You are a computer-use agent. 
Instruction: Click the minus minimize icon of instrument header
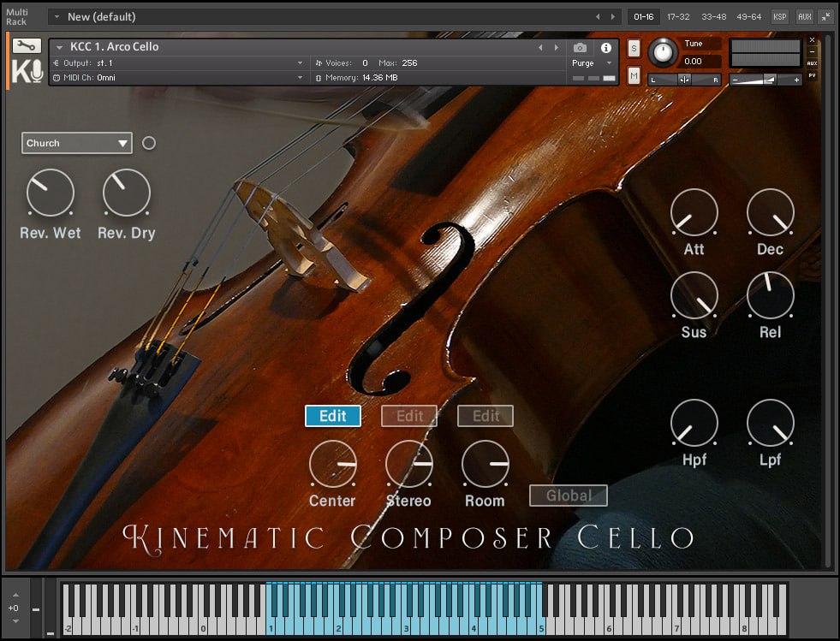pos(812,51)
